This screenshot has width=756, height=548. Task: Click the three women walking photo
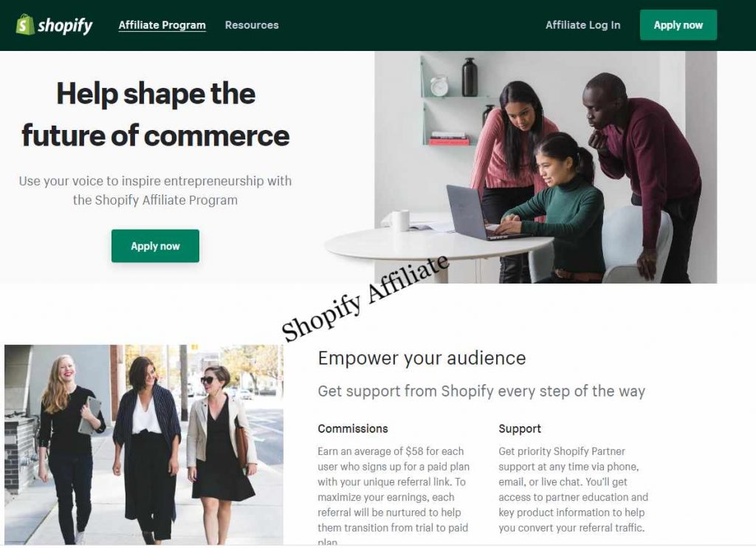(x=144, y=445)
